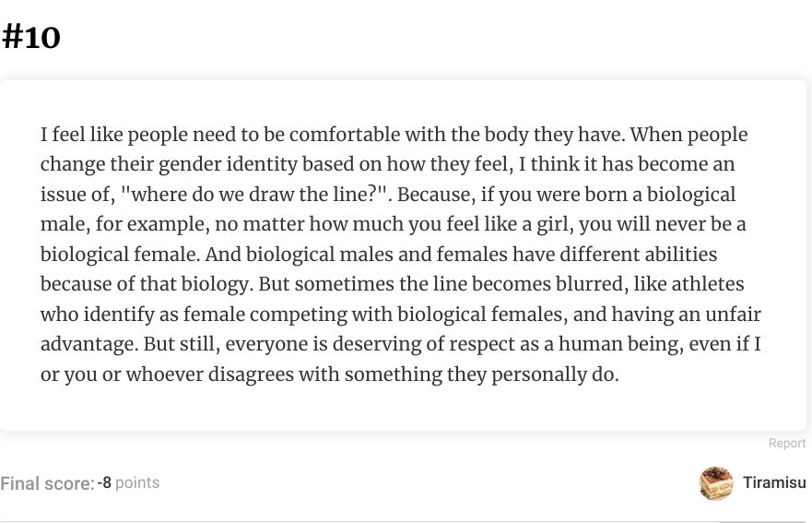Select the -8 score value
The width and height of the screenshot is (812, 523).
click(x=104, y=482)
